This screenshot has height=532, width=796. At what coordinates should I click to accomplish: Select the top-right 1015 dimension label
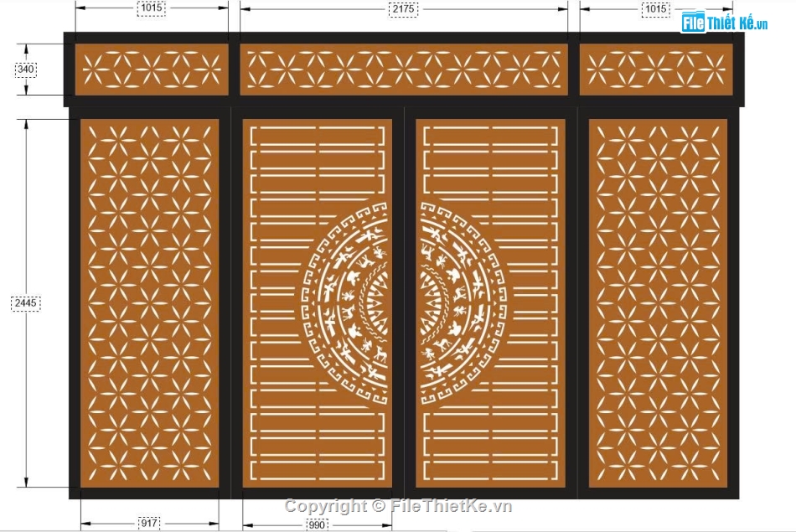(x=655, y=8)
